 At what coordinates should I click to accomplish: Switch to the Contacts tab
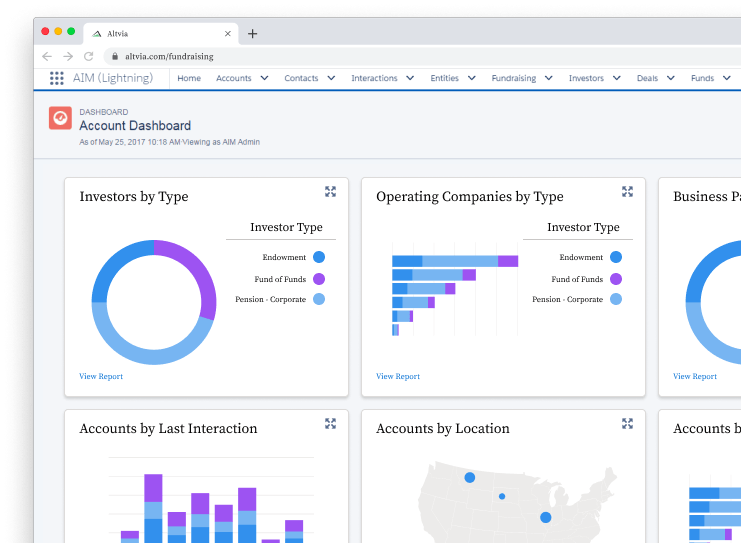click(301, 78)
